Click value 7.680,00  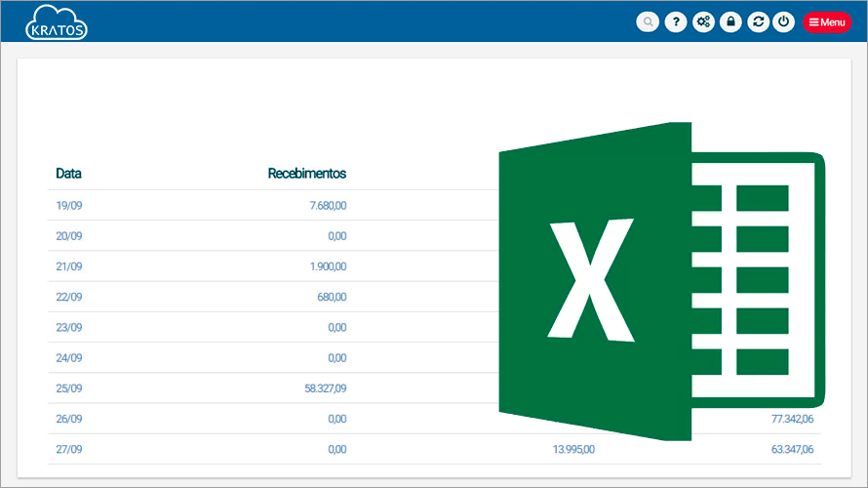[x=328, y=206]
